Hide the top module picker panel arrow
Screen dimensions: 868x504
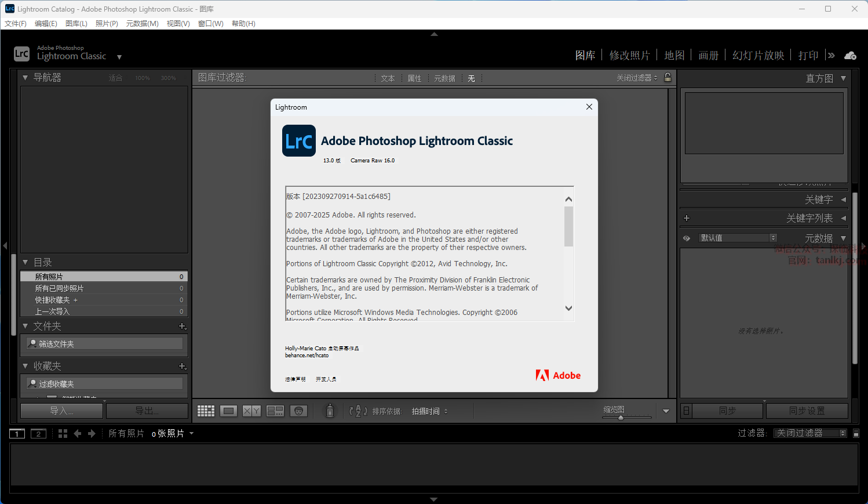(x=434, y=34)
